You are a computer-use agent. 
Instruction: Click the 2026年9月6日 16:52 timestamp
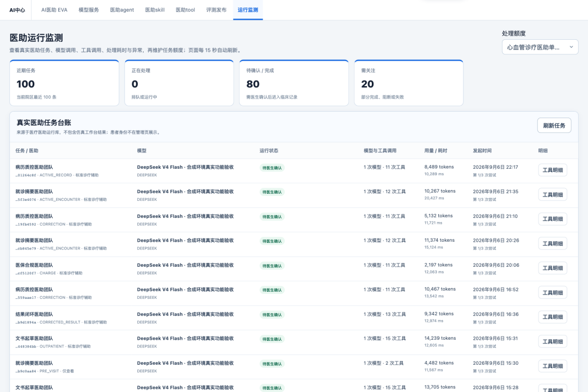tap(496, 290)
